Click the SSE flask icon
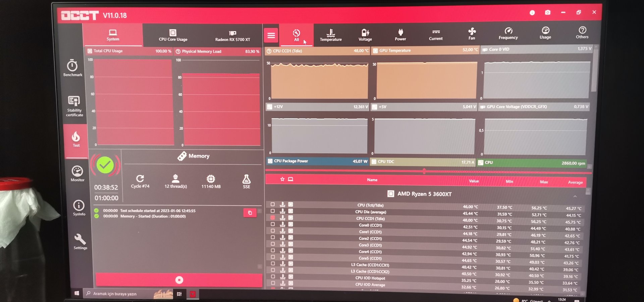Image resolution: width=644 pixels, height=302 pixels. [247, 179]
